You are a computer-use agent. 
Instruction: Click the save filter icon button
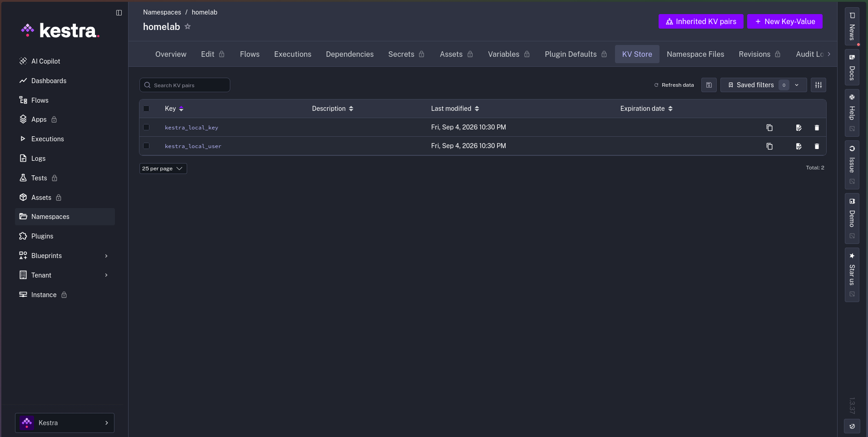(x=709, y=85)
